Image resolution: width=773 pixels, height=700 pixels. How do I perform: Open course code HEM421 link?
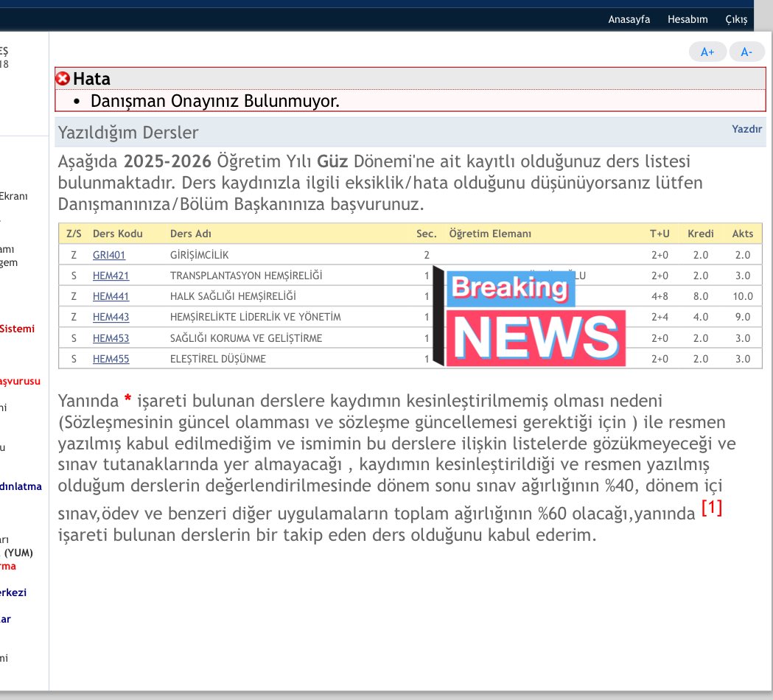tap(111, 276)
